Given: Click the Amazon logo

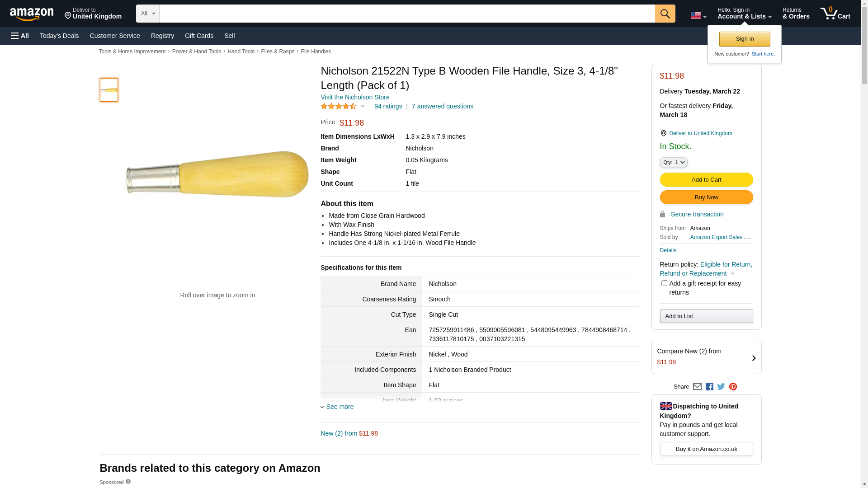Looking at the screenshot, I should click(x=32, y=14).
